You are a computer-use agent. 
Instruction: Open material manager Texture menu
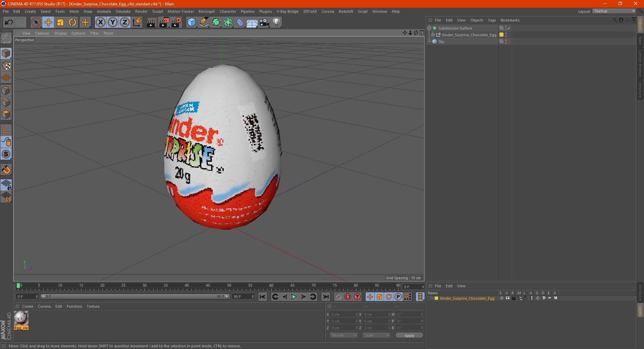point(93,306)
